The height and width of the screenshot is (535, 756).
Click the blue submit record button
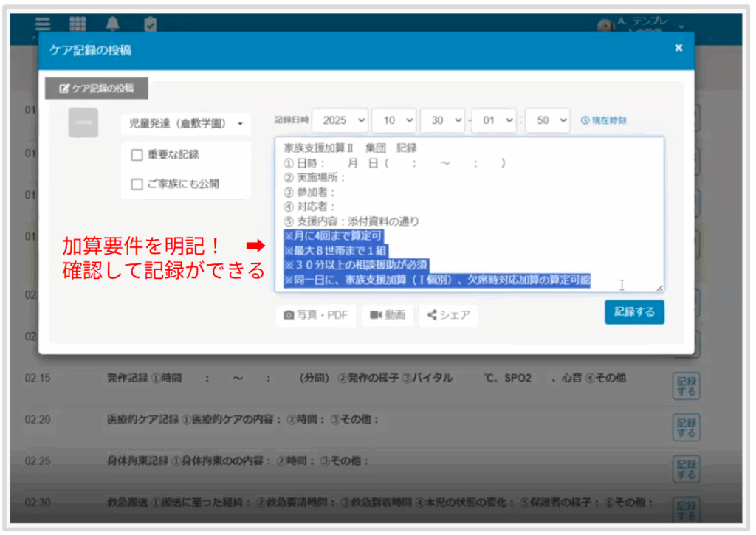(634, 311)
